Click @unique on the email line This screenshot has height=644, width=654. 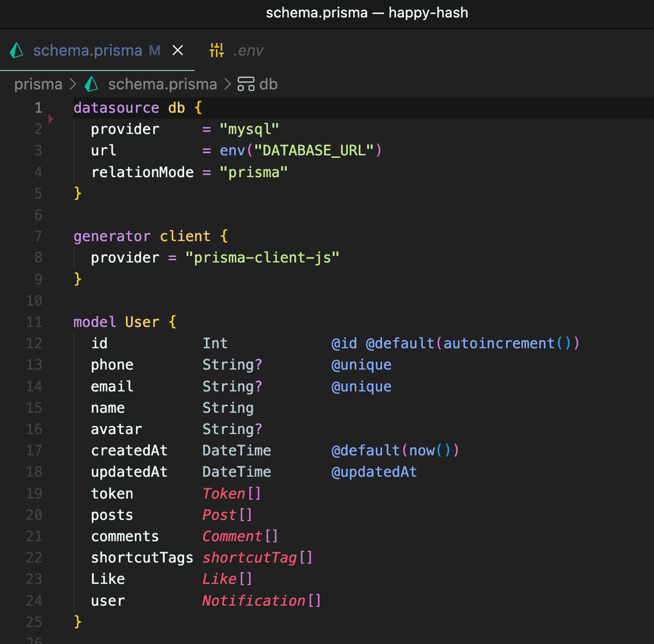click(x=361, y=387)
